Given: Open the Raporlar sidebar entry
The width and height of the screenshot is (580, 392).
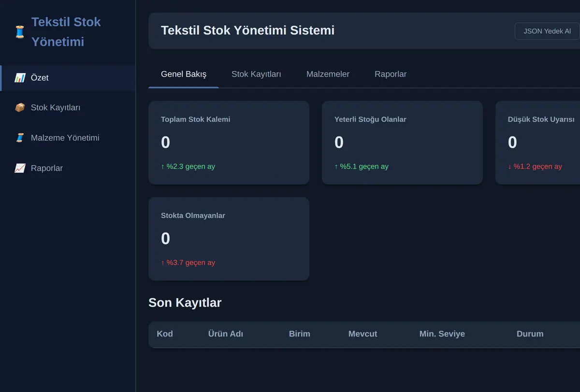Looking at the screenshot, I should point(68,168).
